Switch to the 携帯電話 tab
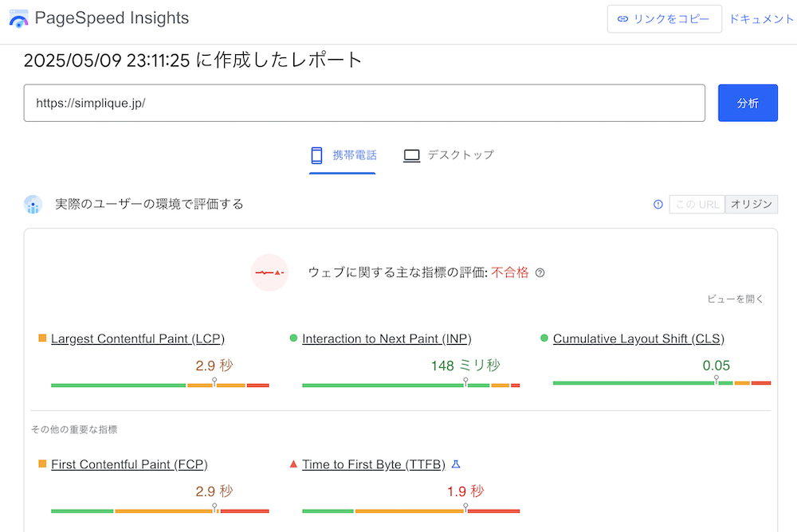The height and width of the screenshot is (532, 797). click(x=343, y=156)
